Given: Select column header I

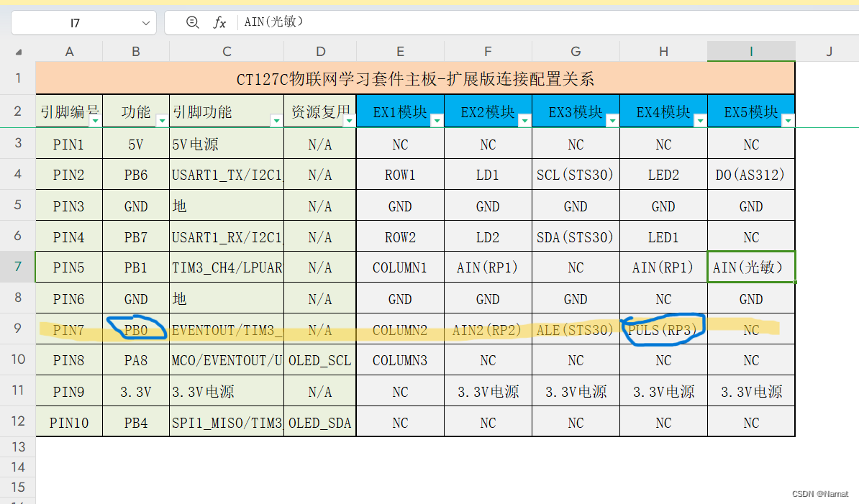Looking at the screenshot, I should [751, 51].
